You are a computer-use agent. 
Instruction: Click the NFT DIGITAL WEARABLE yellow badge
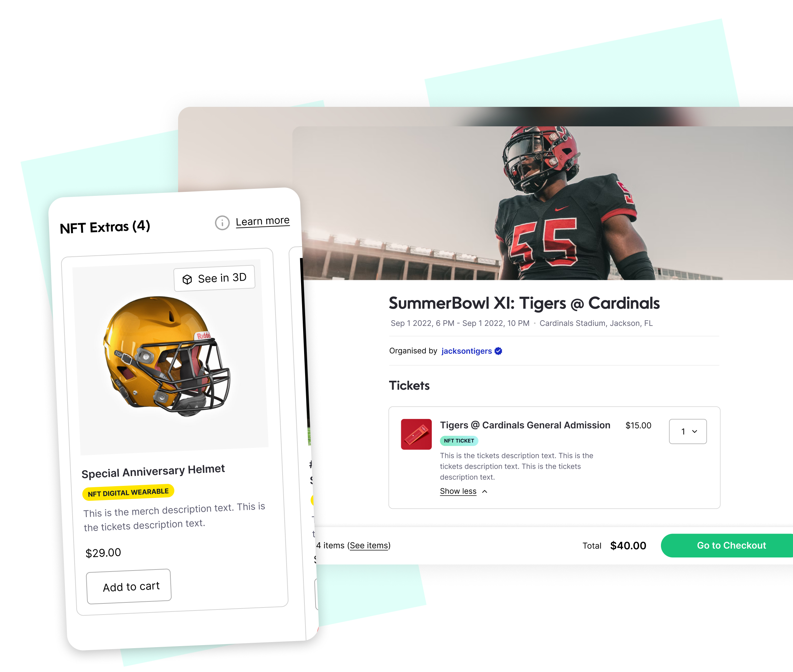[x=128, y=493]
